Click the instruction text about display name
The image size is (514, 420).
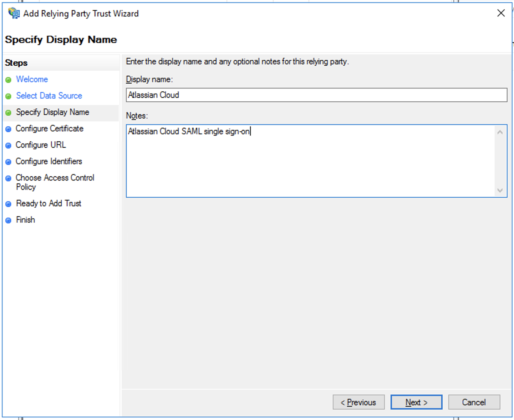238,62
